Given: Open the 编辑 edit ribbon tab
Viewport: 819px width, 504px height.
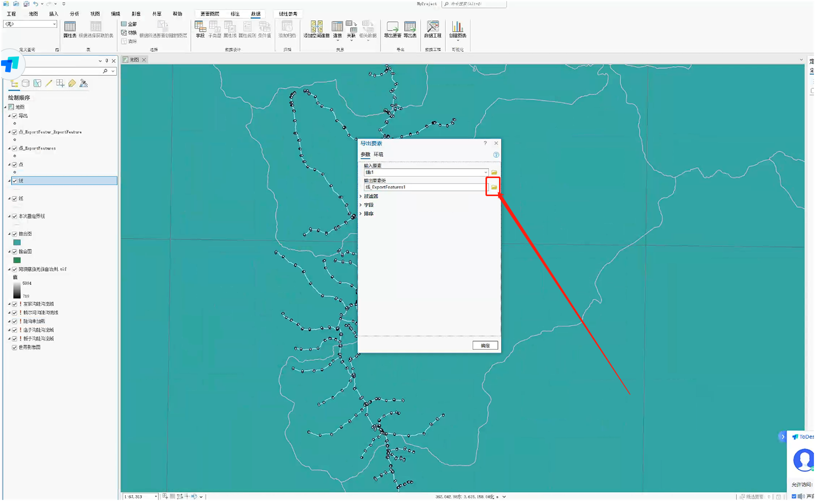Looking at the screenshot, I should (x=115, y=14).
